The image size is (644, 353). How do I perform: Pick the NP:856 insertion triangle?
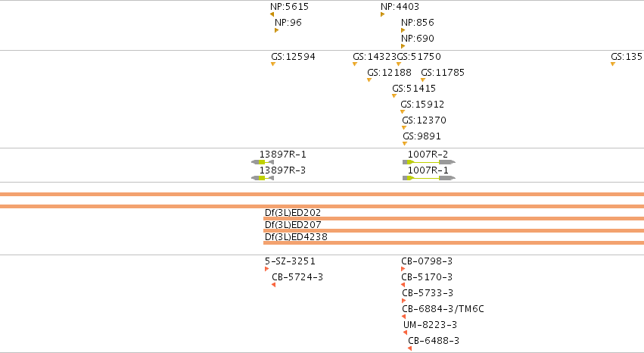click(403, 30)
